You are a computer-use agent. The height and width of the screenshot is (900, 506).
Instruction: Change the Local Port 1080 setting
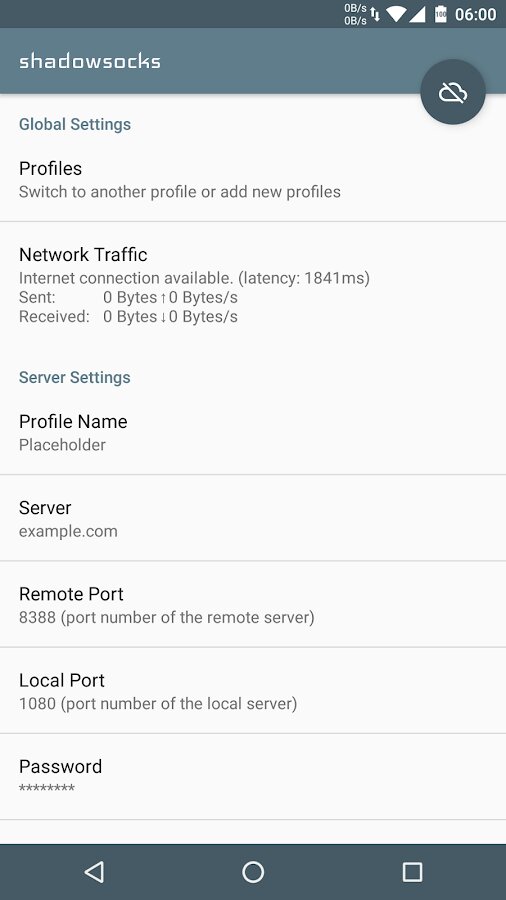coord(253,690)
